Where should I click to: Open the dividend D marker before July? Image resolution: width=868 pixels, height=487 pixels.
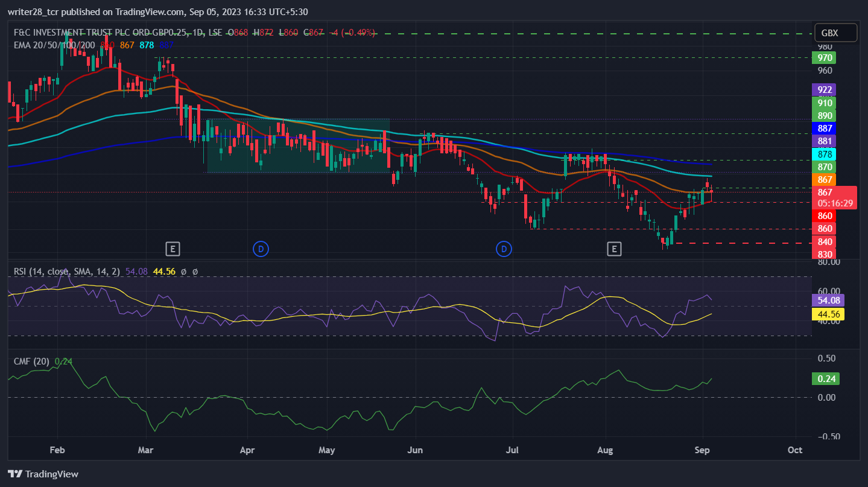(504, 249)
